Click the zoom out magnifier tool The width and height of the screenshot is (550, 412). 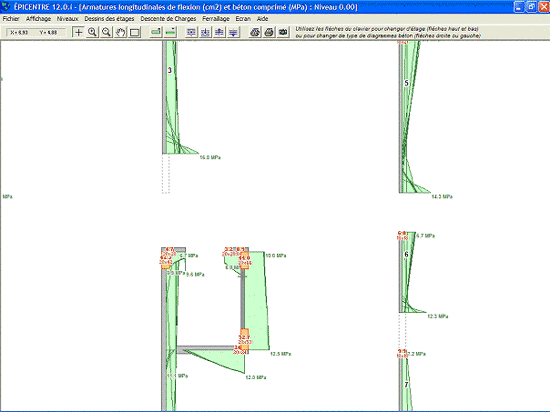click(106, 32)
